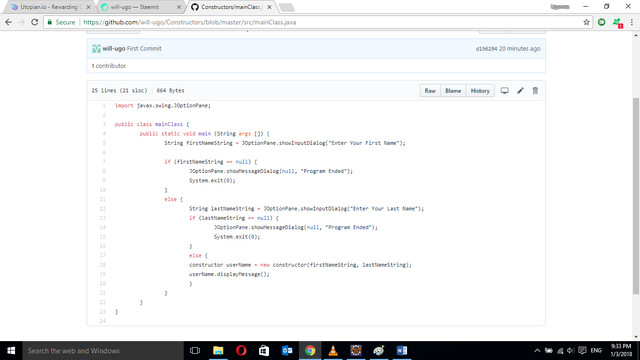Click ENG language indicator
The image size is (640, 360).
(596, 351)
